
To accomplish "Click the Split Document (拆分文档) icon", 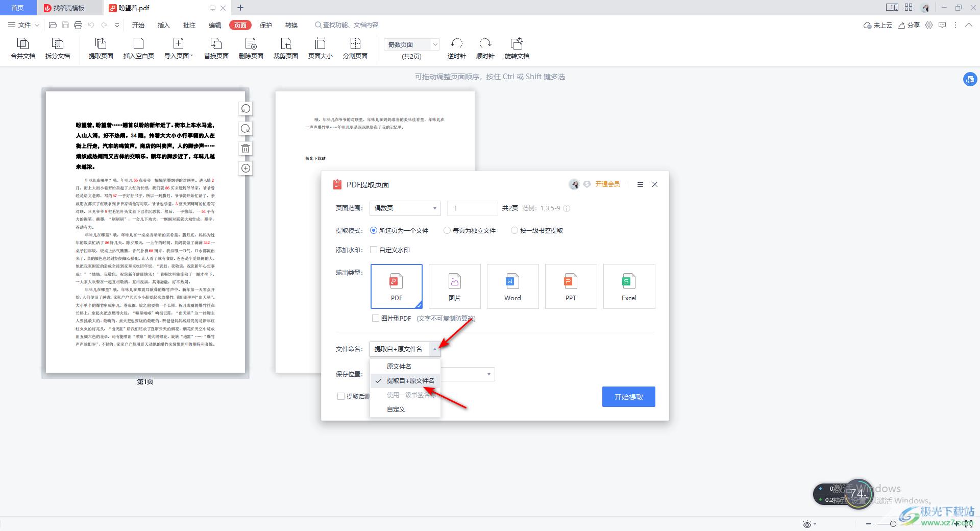I will pos(58,49).
